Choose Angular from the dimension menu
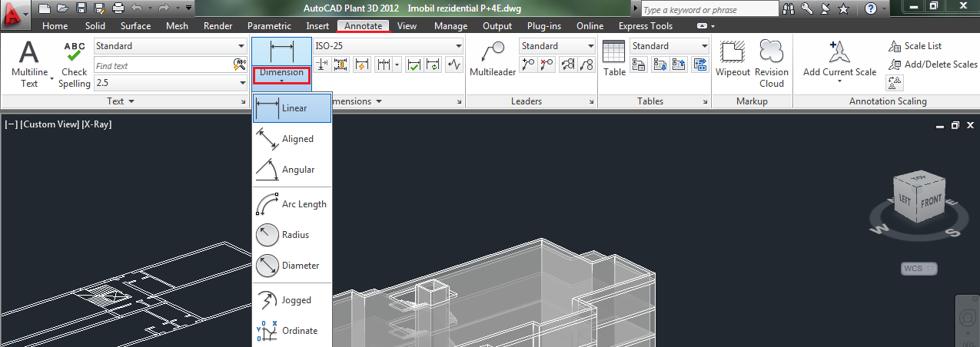980x347 pixels. coord(292,170)
